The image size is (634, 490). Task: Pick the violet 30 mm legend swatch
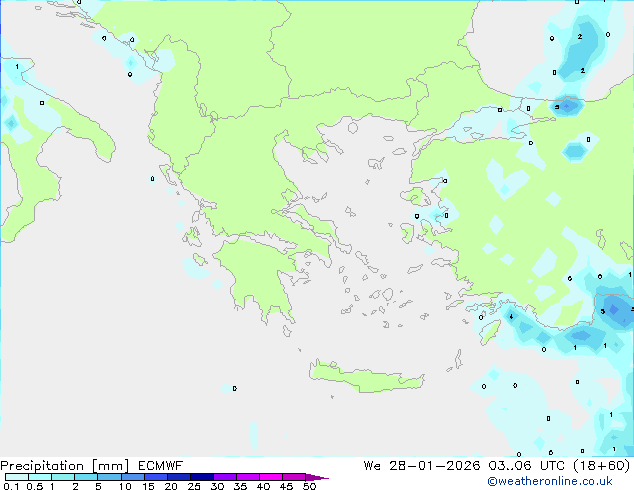pyautogui.click(x=224, y=477)
